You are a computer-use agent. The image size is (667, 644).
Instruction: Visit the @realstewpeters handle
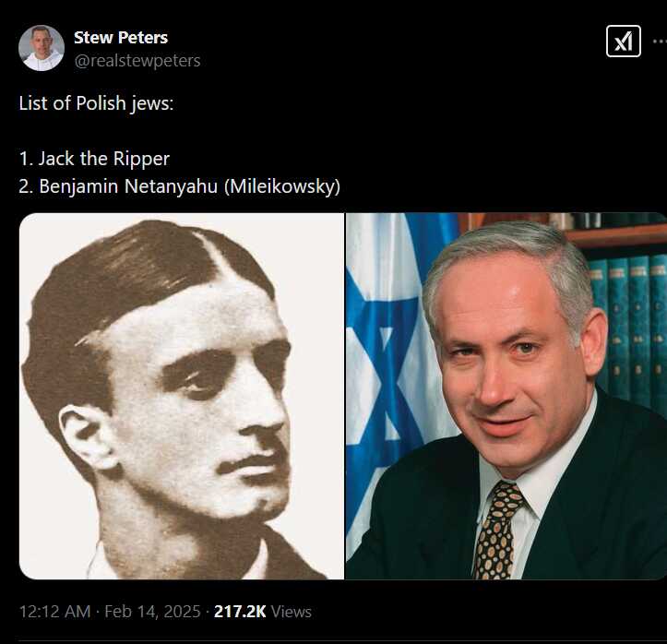click(x=137, y=61)
